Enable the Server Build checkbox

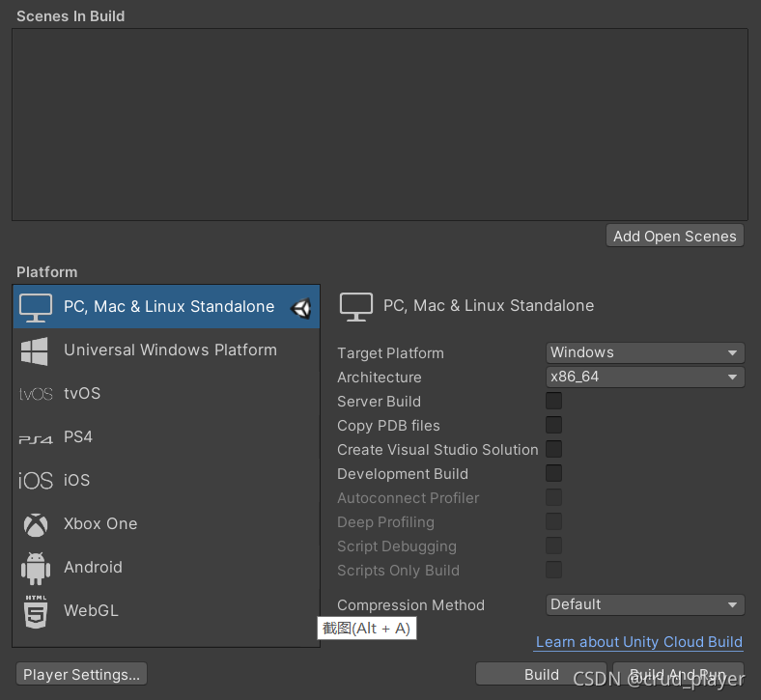(553, 402)
